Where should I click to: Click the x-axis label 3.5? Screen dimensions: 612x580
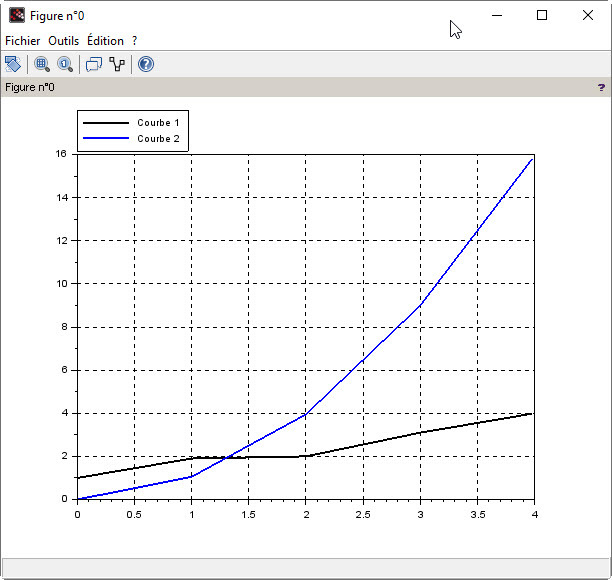point(477,514)
